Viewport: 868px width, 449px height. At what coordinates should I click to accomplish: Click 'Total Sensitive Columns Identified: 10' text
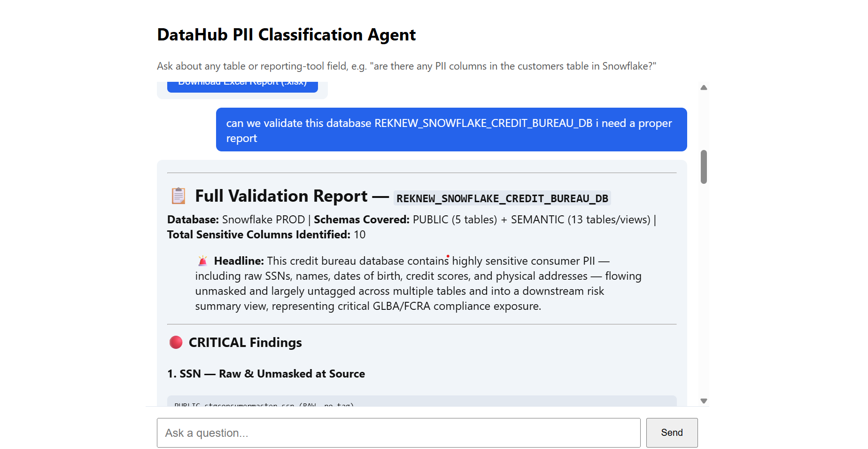pos(266,235)
